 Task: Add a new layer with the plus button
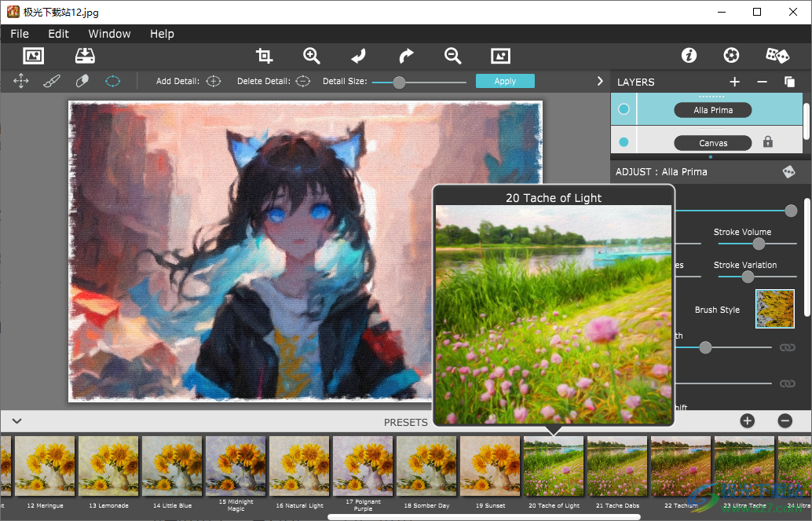tap(734, 82)
